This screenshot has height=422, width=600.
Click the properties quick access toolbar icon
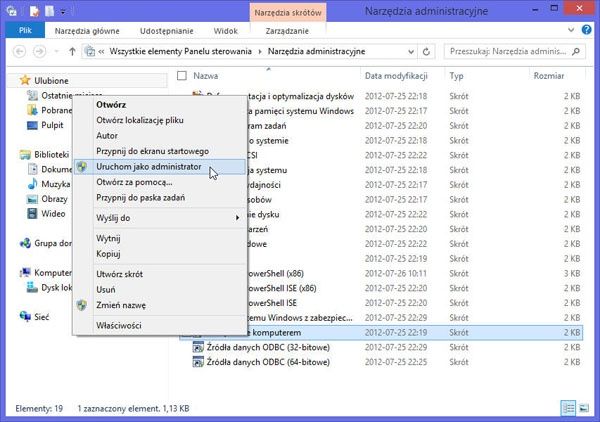[34, 11]
